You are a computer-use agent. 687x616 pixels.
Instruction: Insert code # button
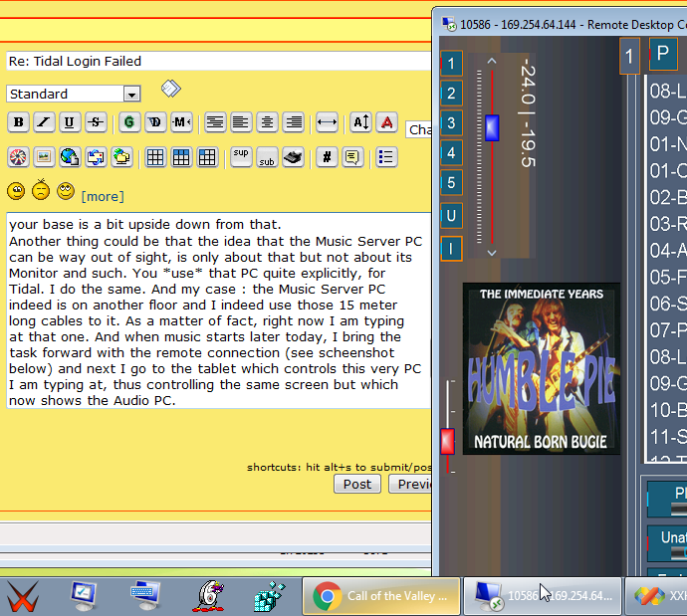[327, 157]
